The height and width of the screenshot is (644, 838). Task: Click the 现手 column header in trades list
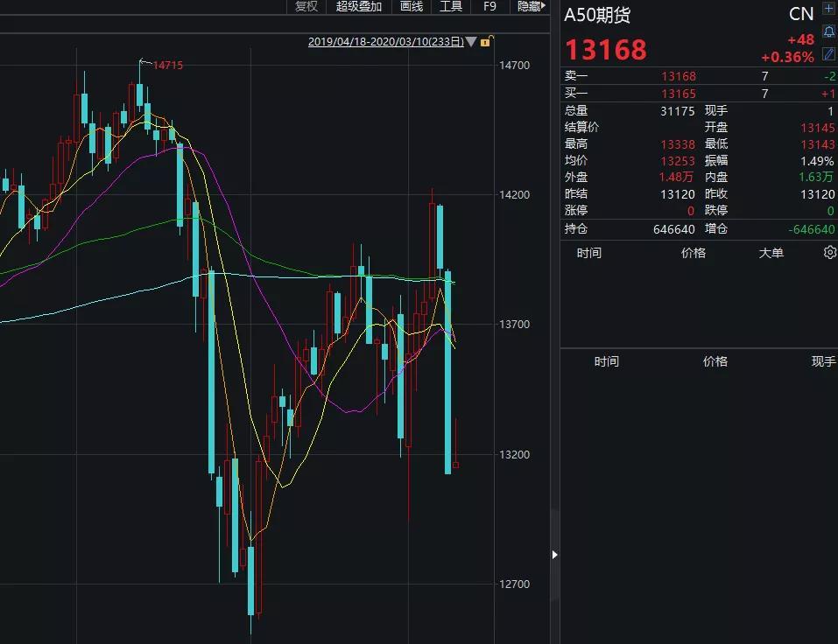click(823, 361)
